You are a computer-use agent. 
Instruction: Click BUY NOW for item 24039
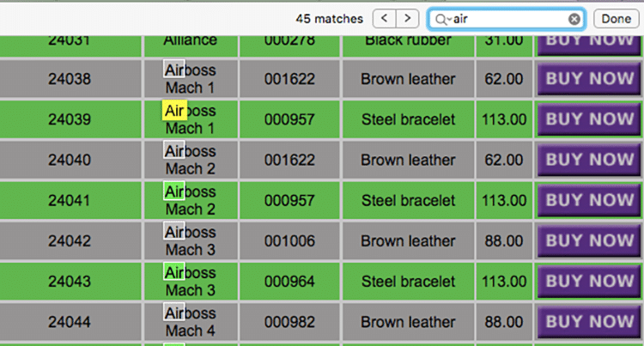point(589,119)
